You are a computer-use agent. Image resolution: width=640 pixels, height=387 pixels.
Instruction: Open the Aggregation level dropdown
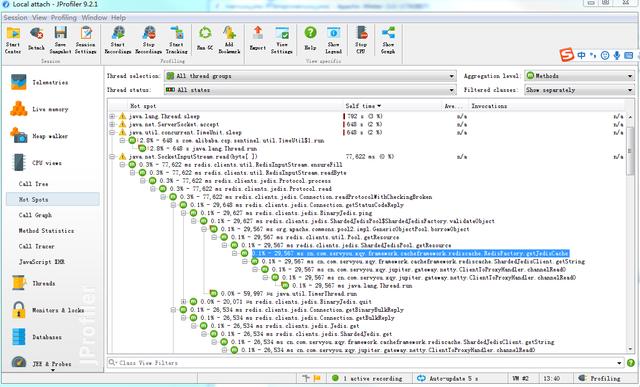pos(579,76)
